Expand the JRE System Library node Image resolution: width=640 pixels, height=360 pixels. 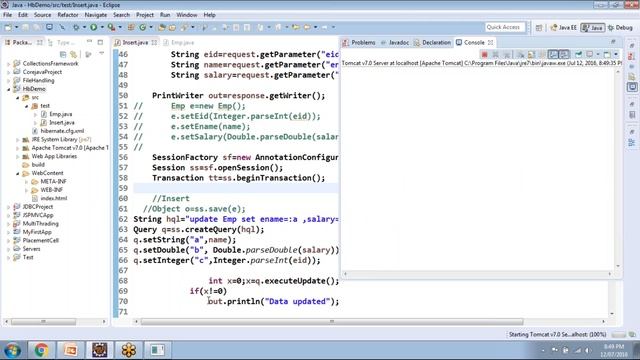(18, 140)
